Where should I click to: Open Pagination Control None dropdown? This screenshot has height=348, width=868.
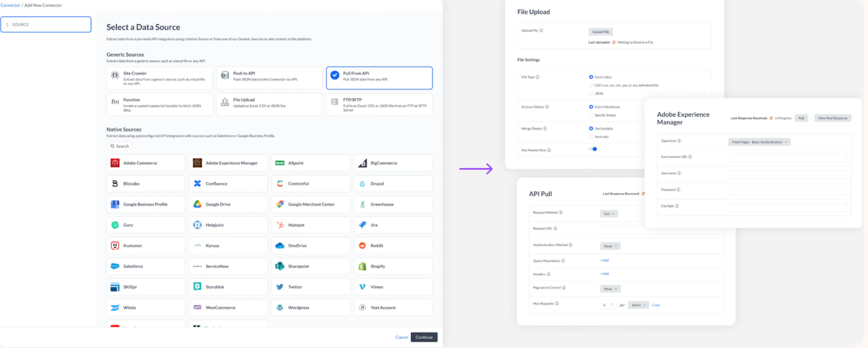coord(610,289)
